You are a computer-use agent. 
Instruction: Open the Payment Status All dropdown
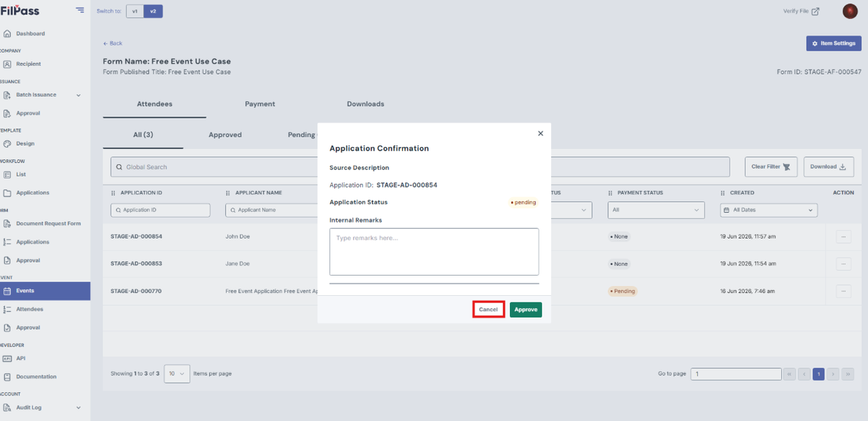656,210
